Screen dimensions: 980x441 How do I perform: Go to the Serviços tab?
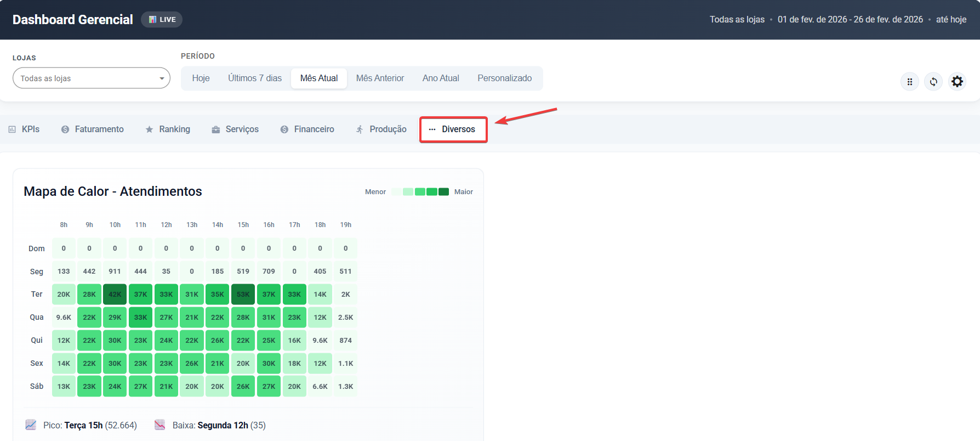pyautogui.click(x=235, y=129)
